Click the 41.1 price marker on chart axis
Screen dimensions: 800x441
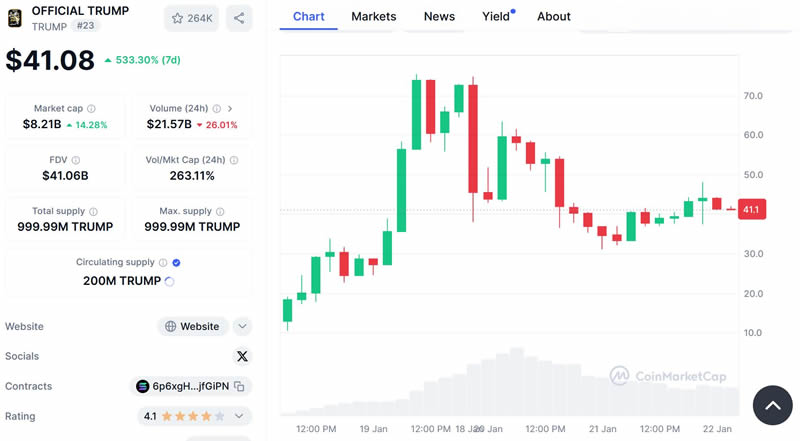[x=752, y=210]
